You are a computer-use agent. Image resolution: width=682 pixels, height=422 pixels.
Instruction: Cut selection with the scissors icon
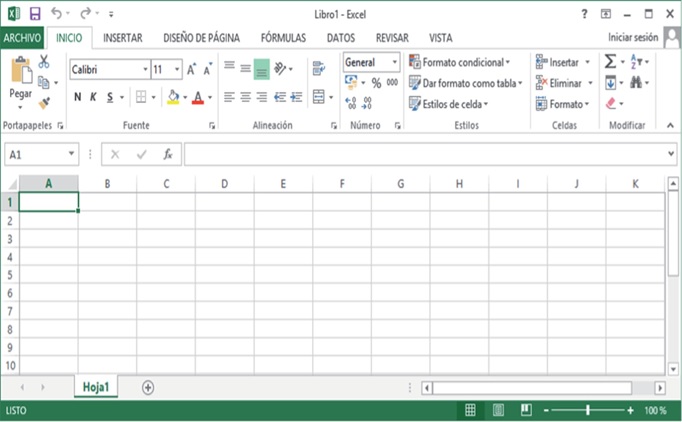(43, 61)
